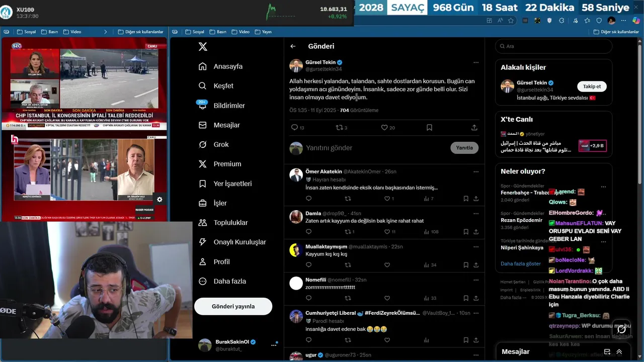Open Onaylı Kuruluşlar page
Image resolution: width=644 pixels, height=362 pixels.
(x=232, y=242)
